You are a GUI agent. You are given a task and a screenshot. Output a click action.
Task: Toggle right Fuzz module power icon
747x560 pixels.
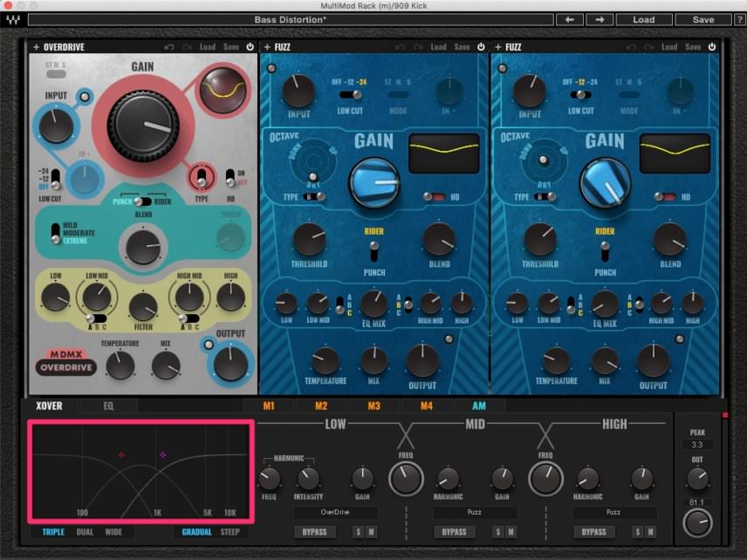pos(712,47)
